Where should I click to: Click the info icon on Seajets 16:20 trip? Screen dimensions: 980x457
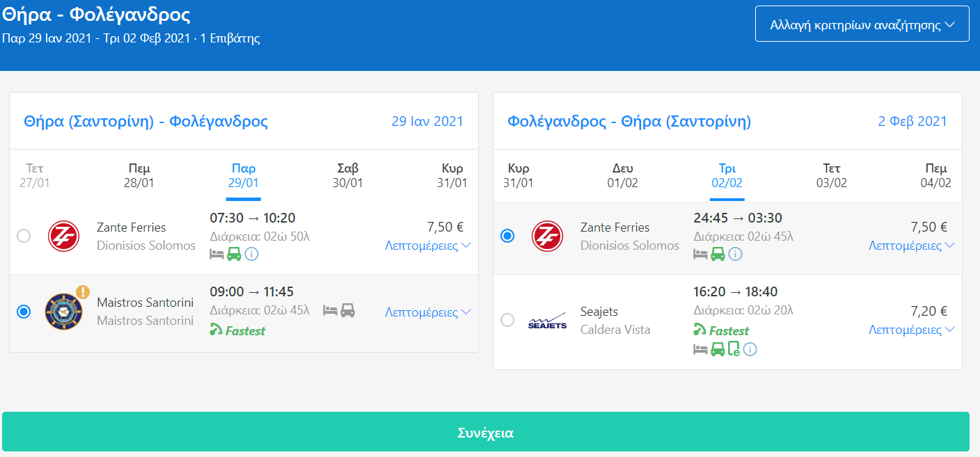(750, 349)
